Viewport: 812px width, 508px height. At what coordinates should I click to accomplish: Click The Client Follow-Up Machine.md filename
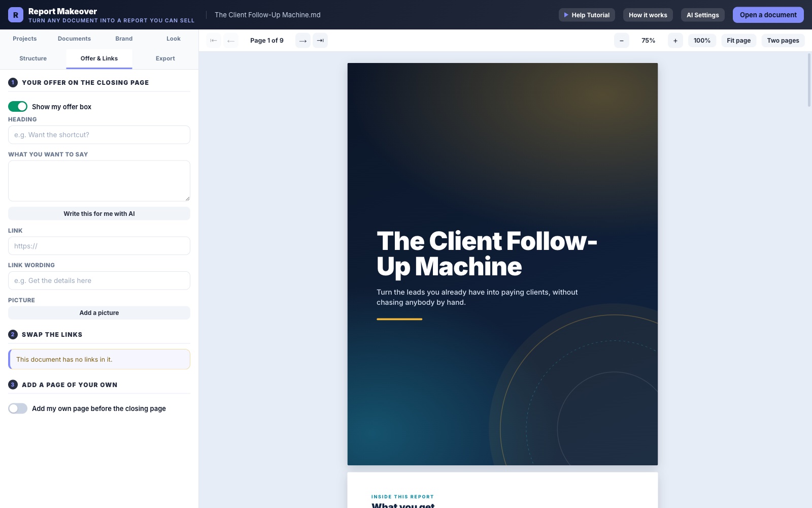pos(267,15)
